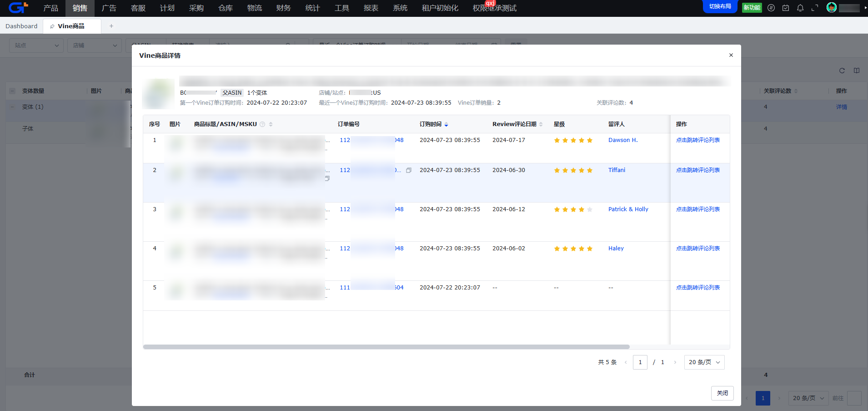Click 详情 link in background table
This screenshot has height=411, width=868.
coord(842,107)
